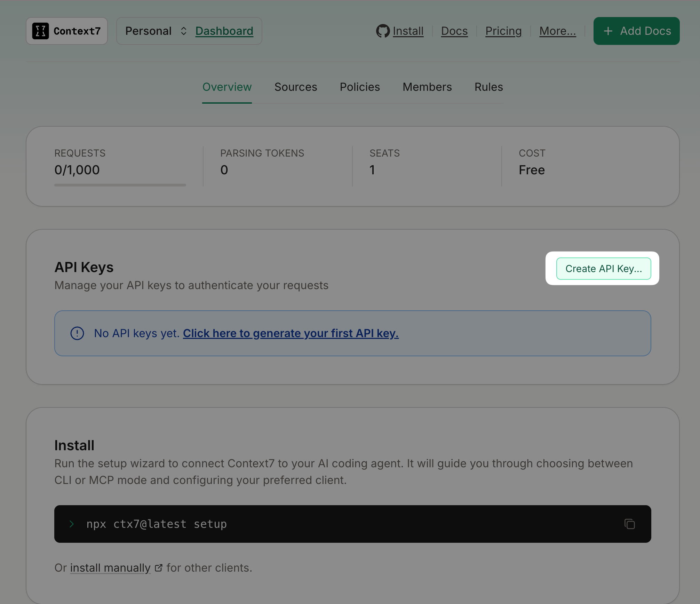This screenshot has width=700, height=604.
Task: Open the Personal workspace selector
Action: pos(149,31)
